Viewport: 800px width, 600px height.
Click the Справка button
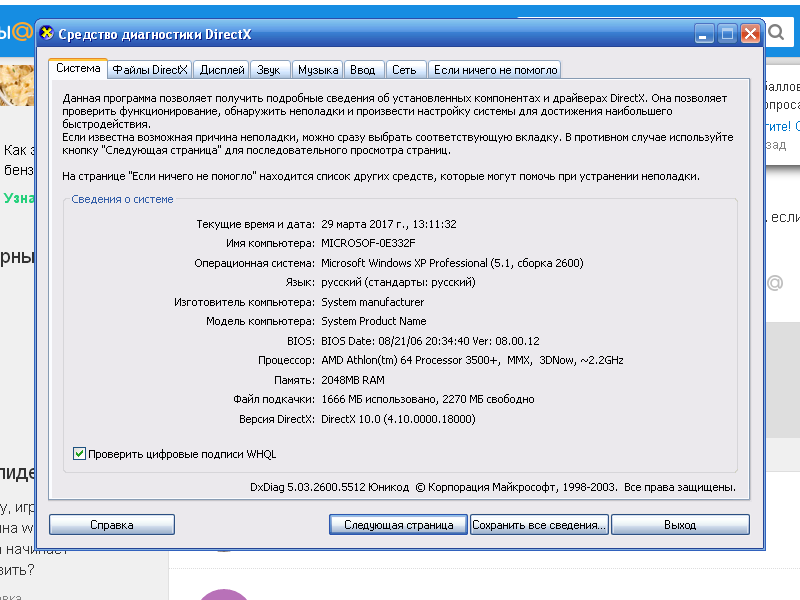coord(112,524)
